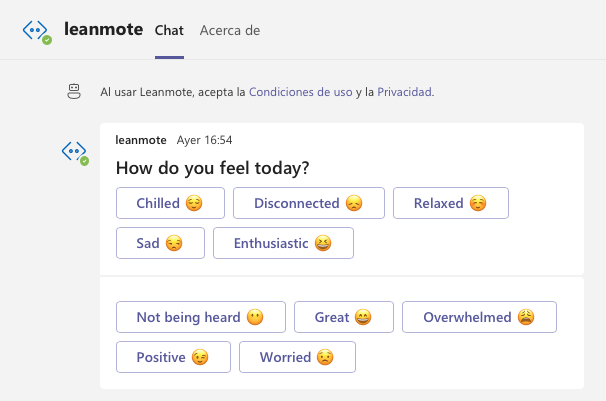Click the leanmote app logo in header
This screenshot has height=401, width=606.
click(37, 30)
